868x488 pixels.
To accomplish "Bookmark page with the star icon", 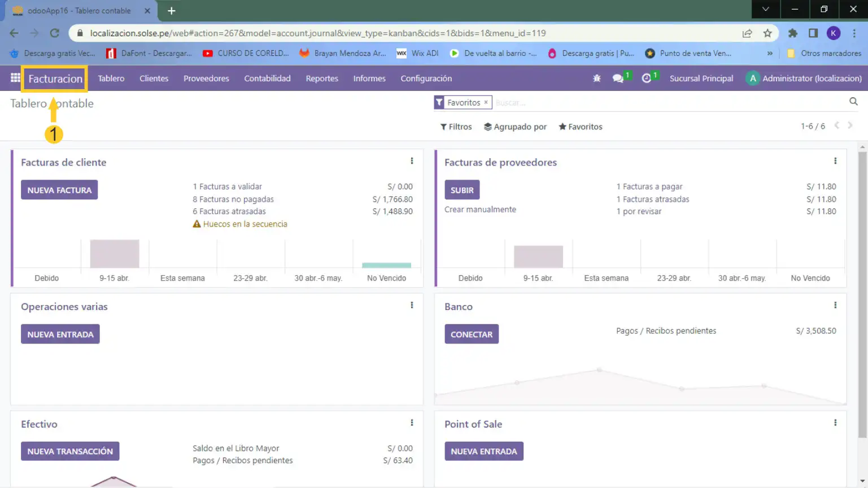I will coord(767,33).
